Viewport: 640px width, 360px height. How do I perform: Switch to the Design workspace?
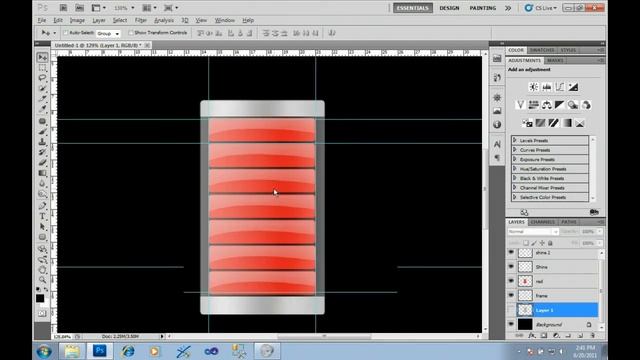pyautogui.click(x=449, y=8)
